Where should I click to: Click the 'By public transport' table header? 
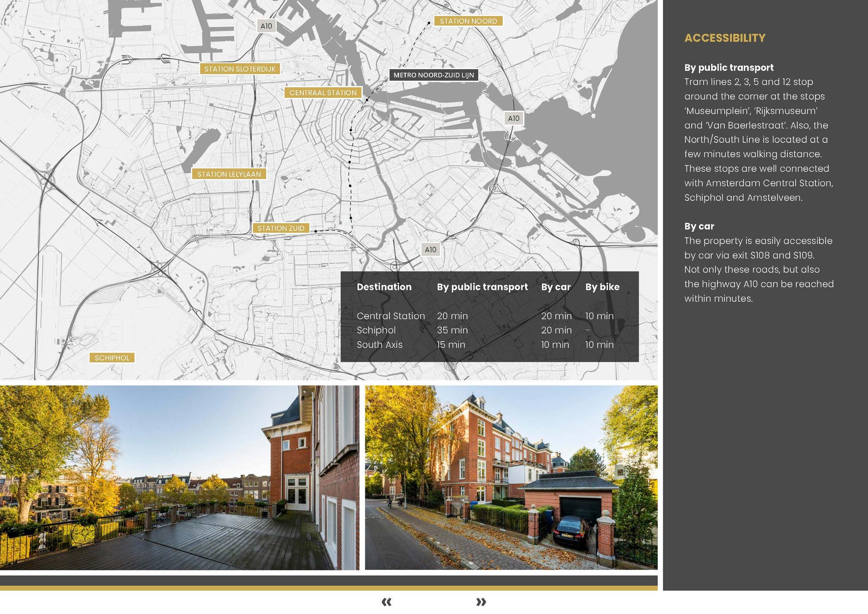tap(482, 287)
